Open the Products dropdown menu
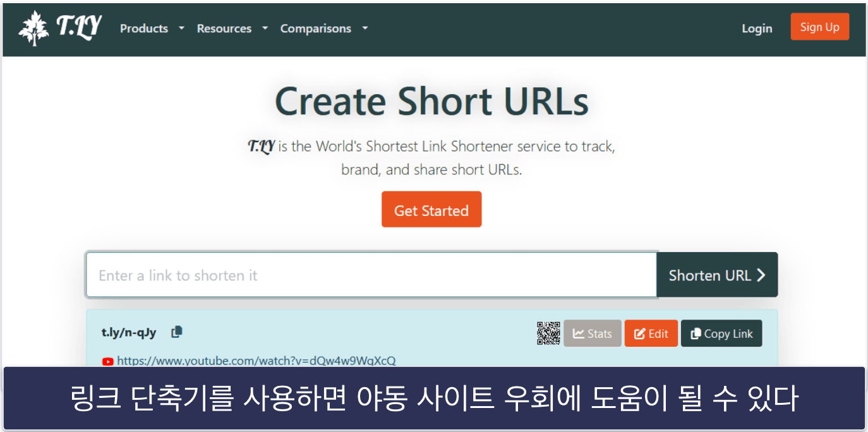 coord(152,28)
